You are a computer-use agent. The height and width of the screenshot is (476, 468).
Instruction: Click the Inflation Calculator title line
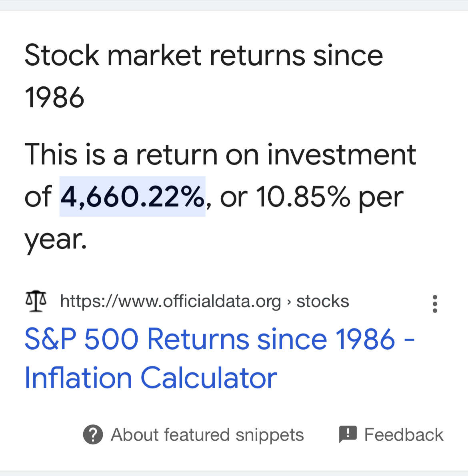[150, 378]
